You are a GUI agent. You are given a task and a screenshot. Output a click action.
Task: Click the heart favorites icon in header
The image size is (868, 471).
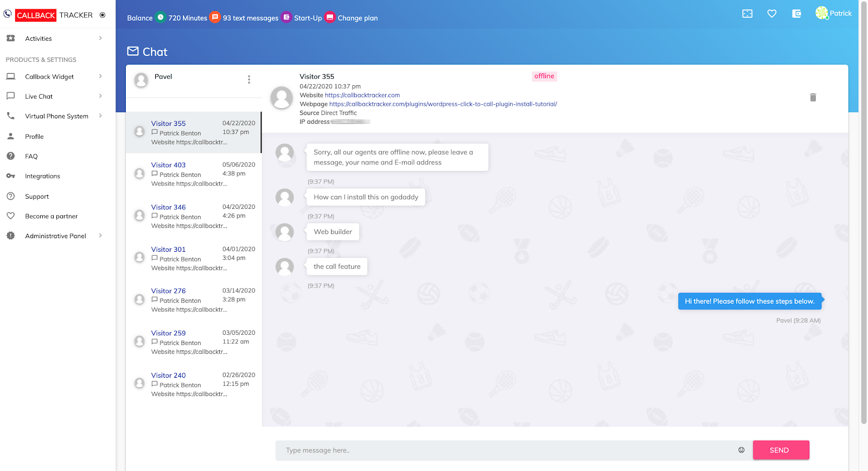[771, 14]
